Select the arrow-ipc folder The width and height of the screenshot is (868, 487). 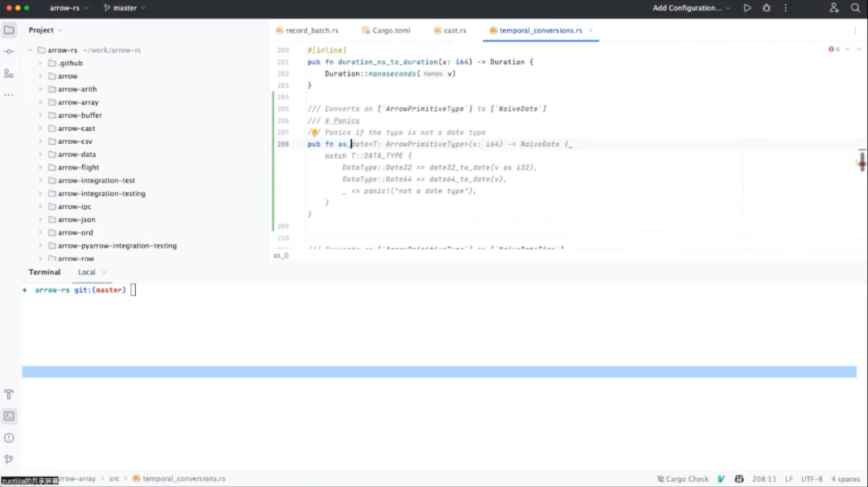click(75, 207)
